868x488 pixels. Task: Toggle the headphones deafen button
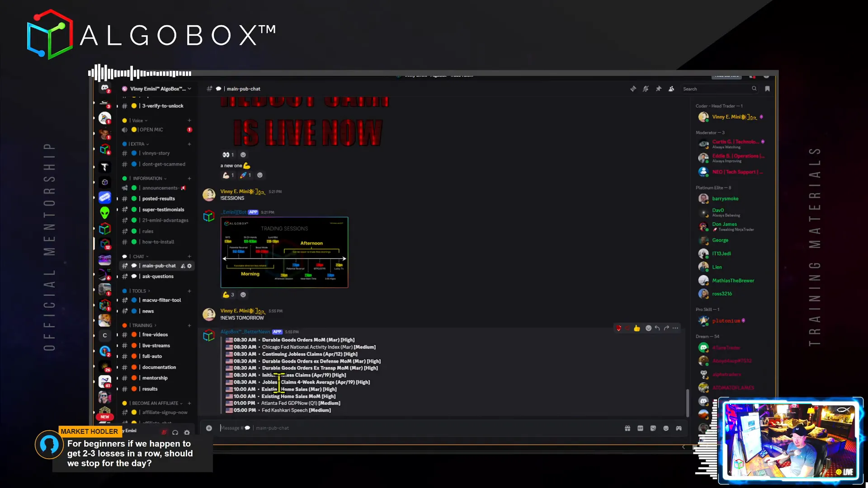[x=175, y=432]
